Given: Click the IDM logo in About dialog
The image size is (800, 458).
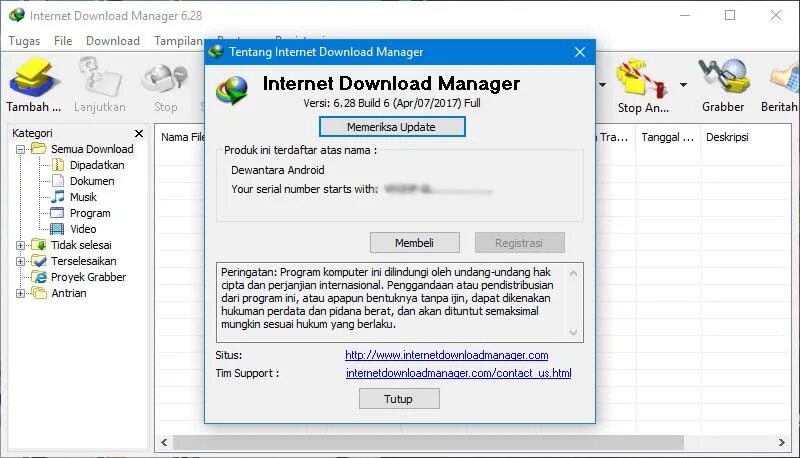Looking at the screenshot, I should click(x=232, y=90).
